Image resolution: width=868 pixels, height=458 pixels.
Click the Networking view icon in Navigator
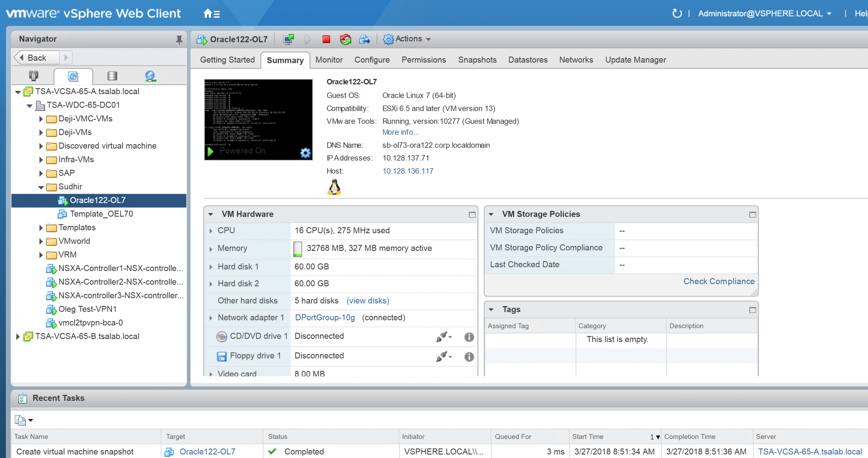point(150,76)
